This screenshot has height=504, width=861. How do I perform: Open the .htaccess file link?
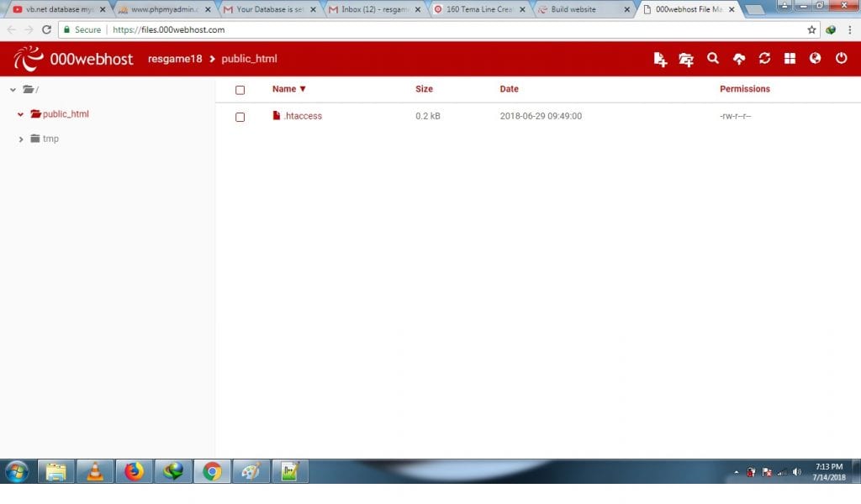click(303, 116)
